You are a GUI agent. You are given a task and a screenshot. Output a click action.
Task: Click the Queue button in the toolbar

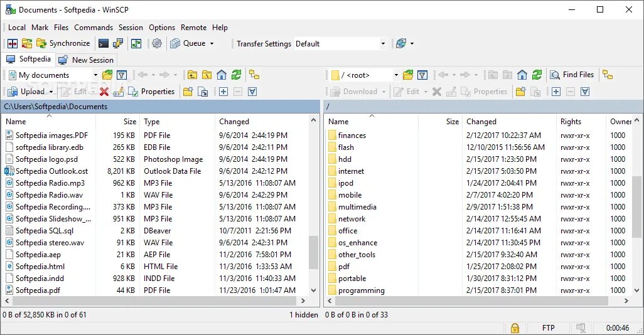(188, 43)
